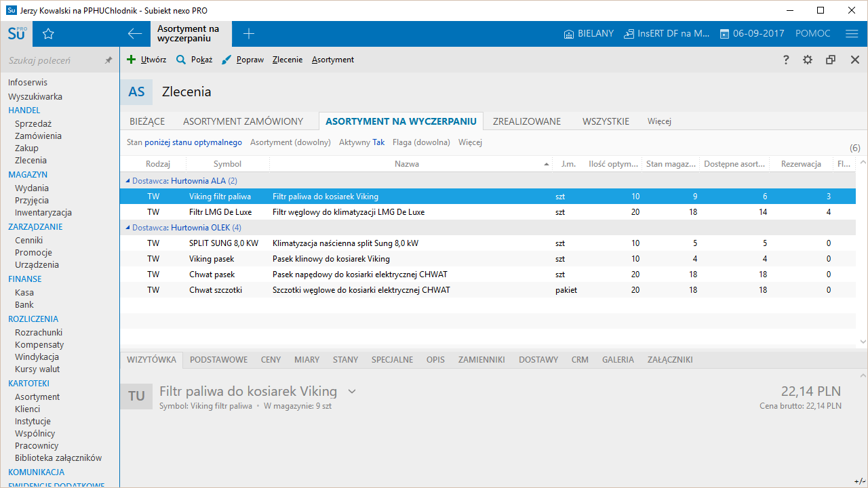This screenshot has width=868, height=488.
Task: Open the hamburger menu icon
Action: click(x=852, y=34)
